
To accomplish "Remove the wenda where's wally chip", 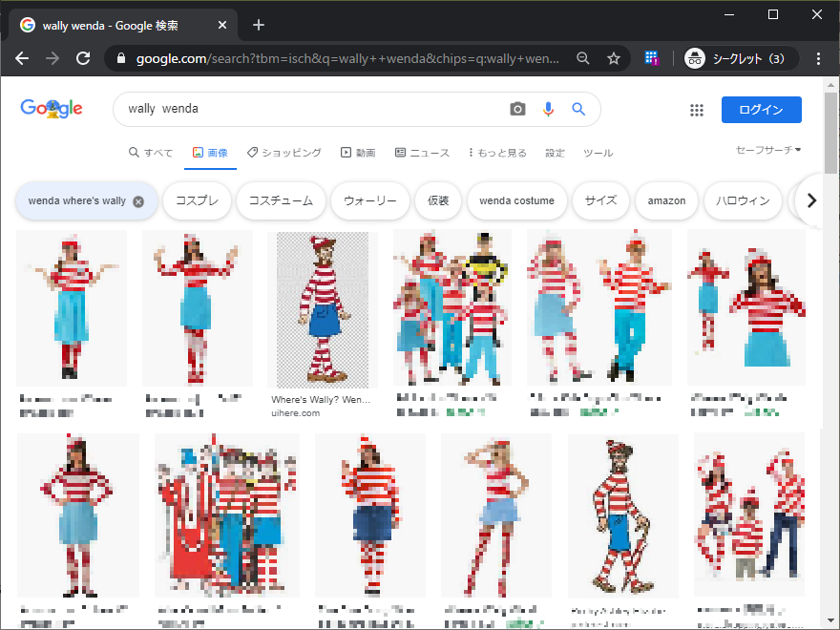I will (138, 201).
